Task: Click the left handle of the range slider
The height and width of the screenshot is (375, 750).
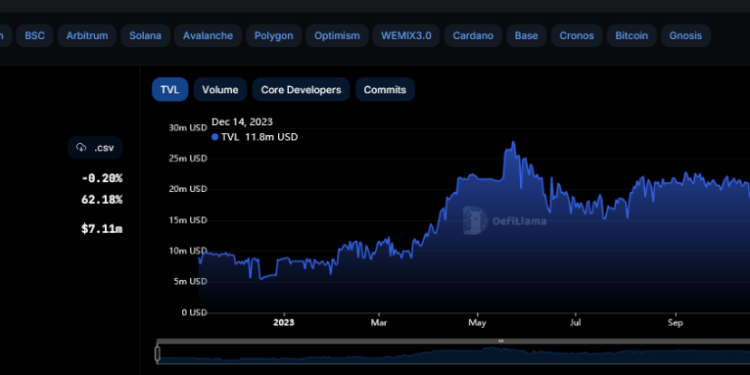Action: tap(157, 354)
